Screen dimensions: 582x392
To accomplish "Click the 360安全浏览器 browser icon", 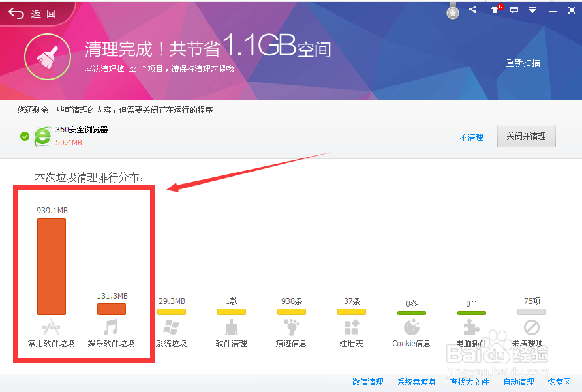I will [x=42, y=136].
